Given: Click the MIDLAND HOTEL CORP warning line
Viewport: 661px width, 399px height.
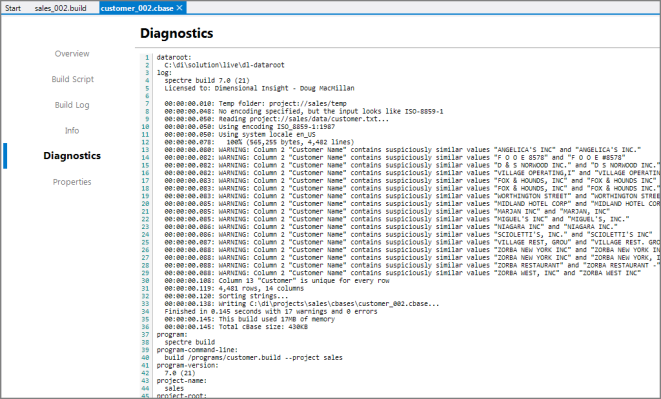Looking at the screenshot, I should click(x=412, y=203).
